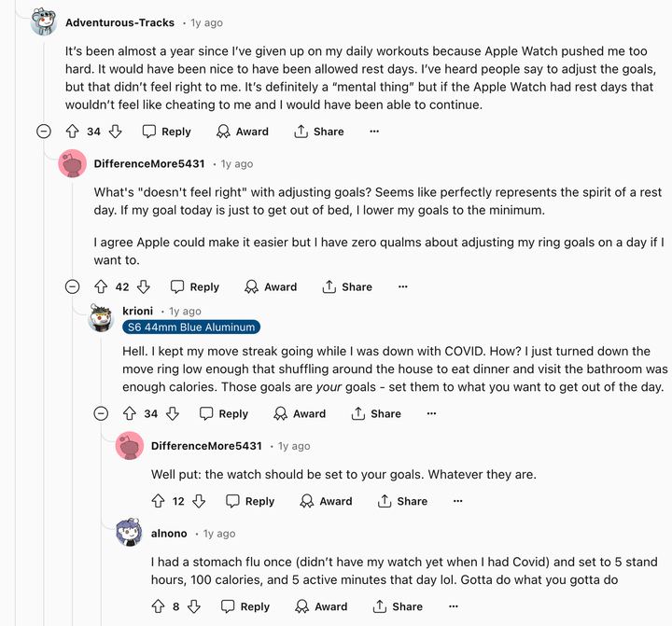Click the 'S6 44mm Blue Aluminum' flair

pyautogui.click(x=190, y=327)
